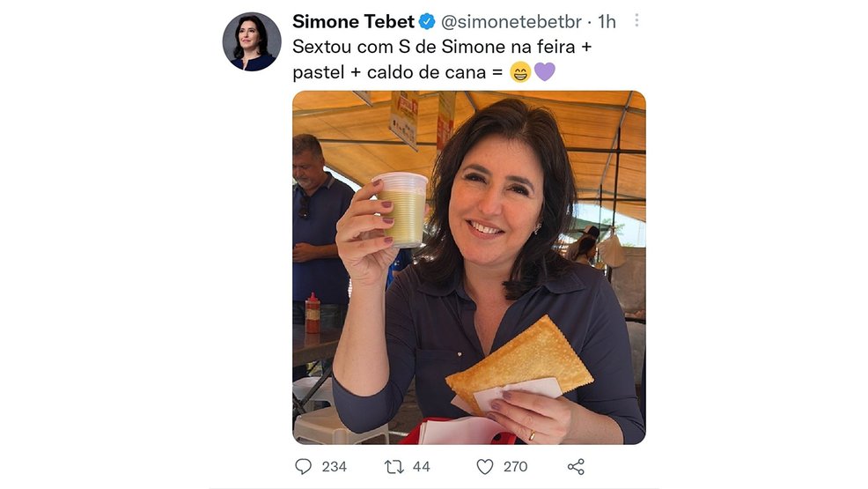Click the 'pastel + caldo de cana' text line

point(395,72)
